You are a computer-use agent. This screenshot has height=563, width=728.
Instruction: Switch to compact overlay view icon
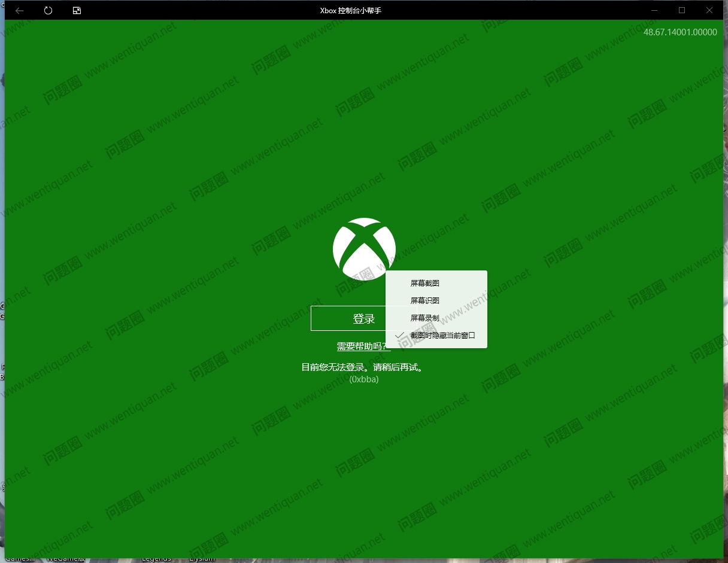(x=77, y=10)
